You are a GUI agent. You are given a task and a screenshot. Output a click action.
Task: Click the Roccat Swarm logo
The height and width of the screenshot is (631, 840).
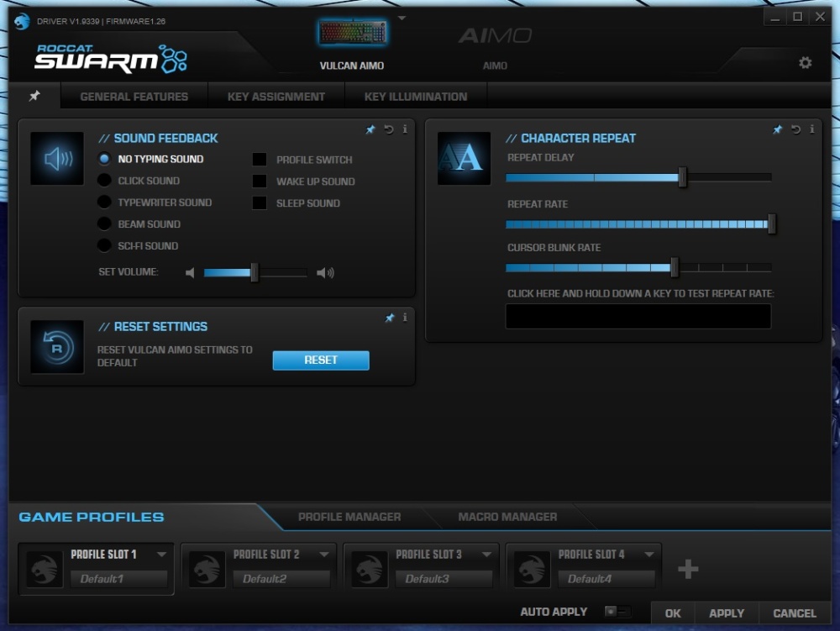point(111,58)
